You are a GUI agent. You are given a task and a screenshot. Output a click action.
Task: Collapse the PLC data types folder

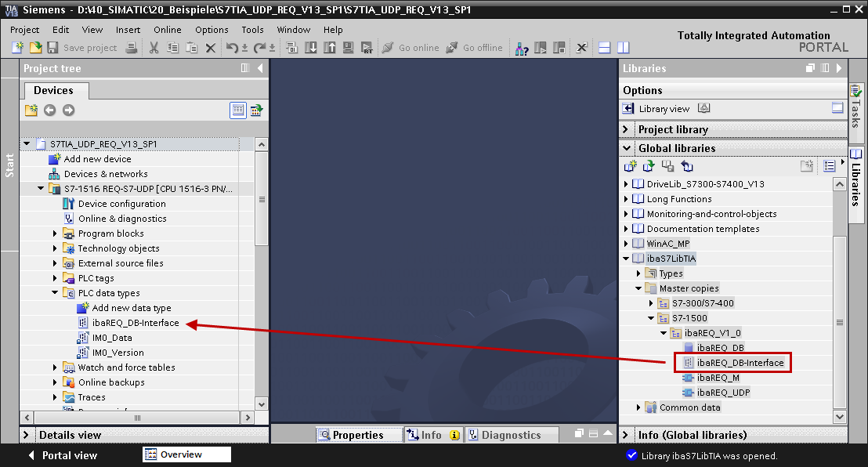coord(55,292)
